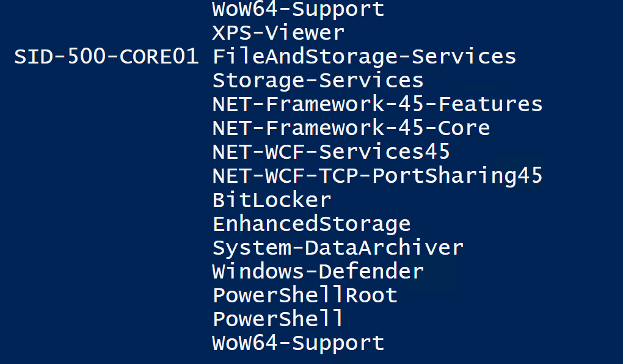This screenshot has width=623, height=364.
Task: Select the NET-Framework-45-Features entry
Action: click(x=377, y=104)
